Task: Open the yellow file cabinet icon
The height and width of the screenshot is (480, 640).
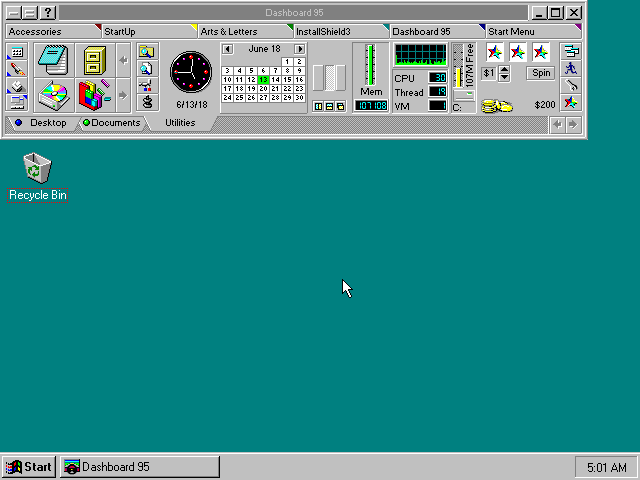Action: [95, 60]
